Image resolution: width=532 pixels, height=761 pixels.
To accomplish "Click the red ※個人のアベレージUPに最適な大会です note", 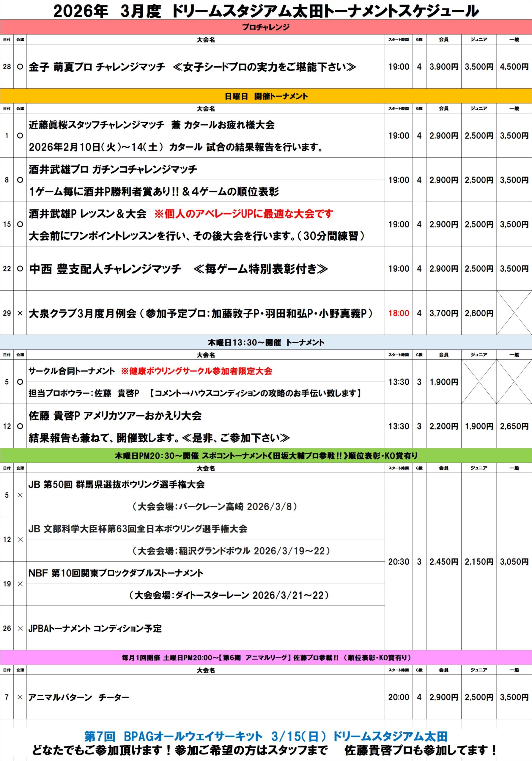I will 244,214.
